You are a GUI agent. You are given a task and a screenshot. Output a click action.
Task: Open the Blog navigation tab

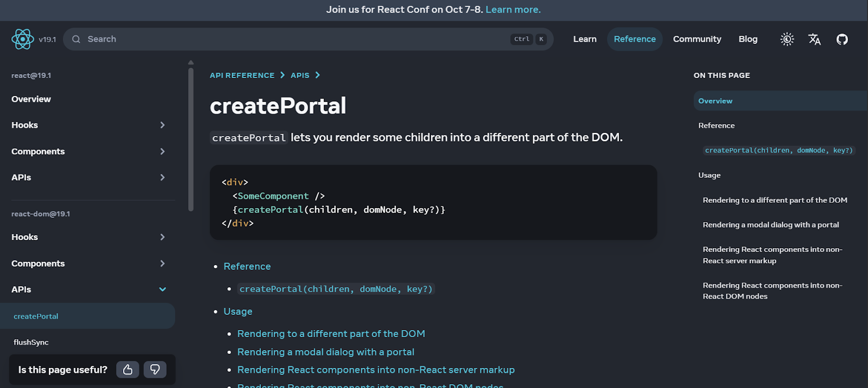coord(748,39)
